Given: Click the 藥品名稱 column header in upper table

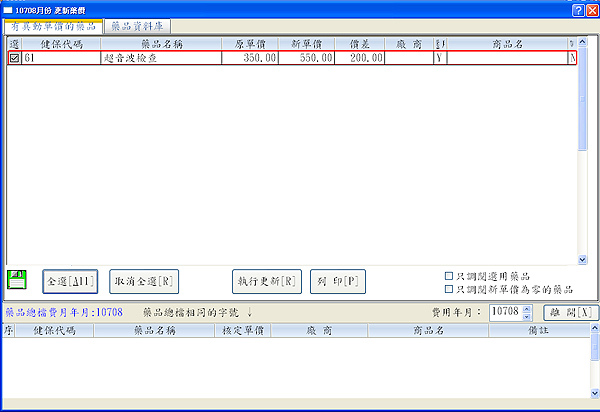Looking at the screenshot, I should [160, 44].
